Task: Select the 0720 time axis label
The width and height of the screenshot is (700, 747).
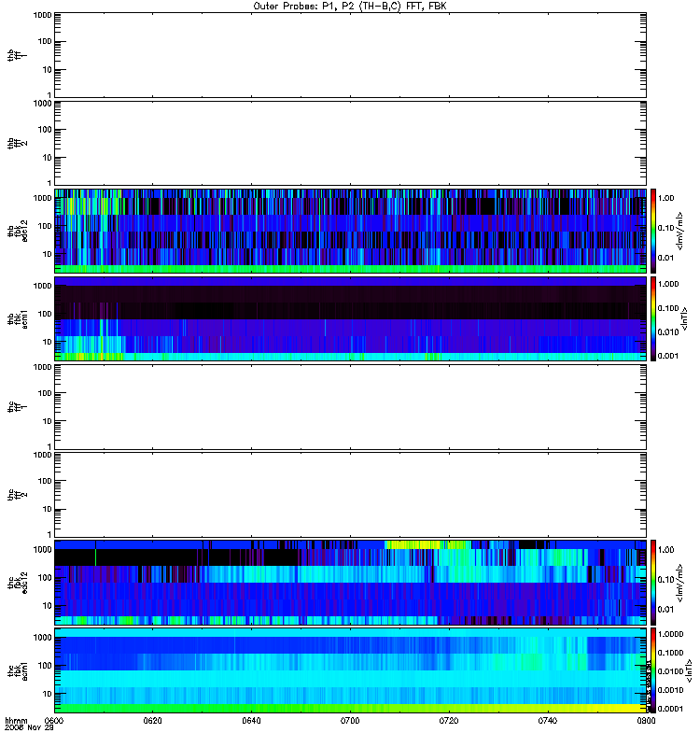Action: click(449, 721)
